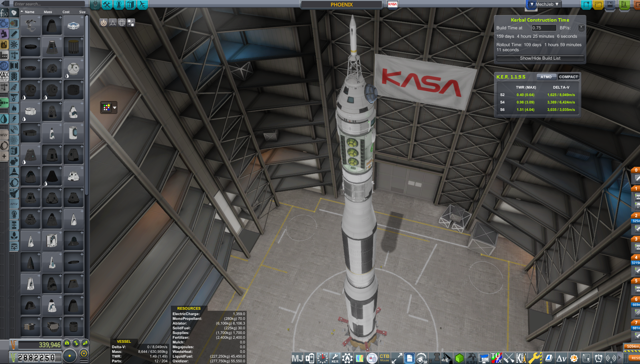The width and height of the screenshot is (640, 364).
Task: Expand stage 0 in the staging list
Action: pos(636,170)
